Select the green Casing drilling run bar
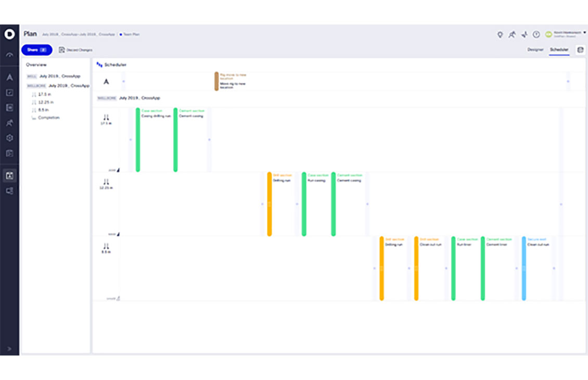588x380 pixels. tap(138, 140)
